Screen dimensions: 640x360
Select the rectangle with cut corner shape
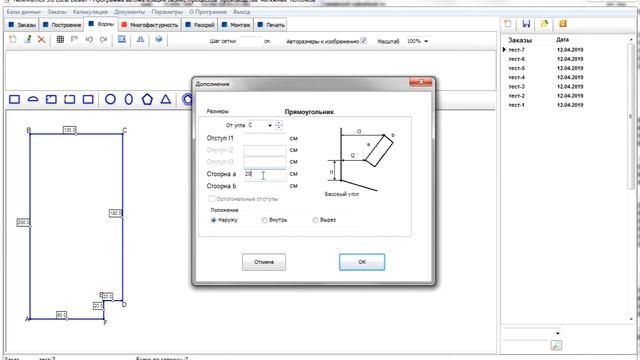pyautogui.click(x=51, y=99)
